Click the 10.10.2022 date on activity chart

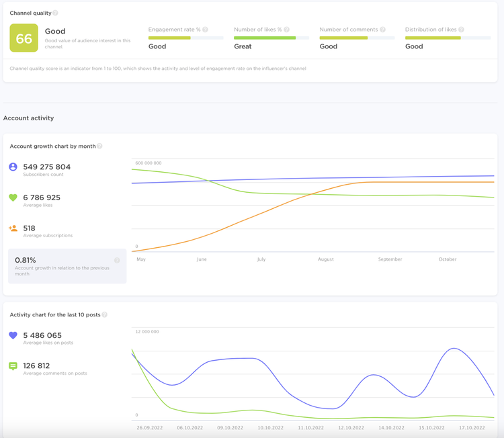click(x=270, y=428)
